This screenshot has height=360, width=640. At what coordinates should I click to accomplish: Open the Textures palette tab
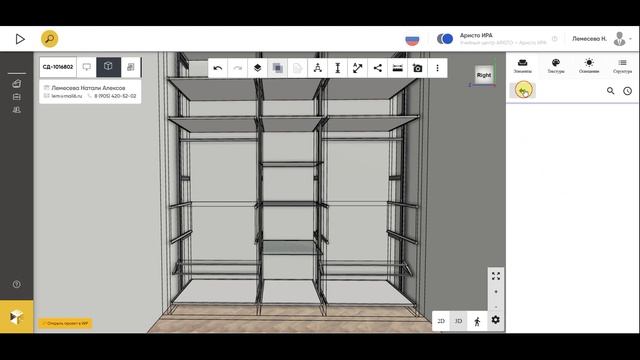[556, 66]
